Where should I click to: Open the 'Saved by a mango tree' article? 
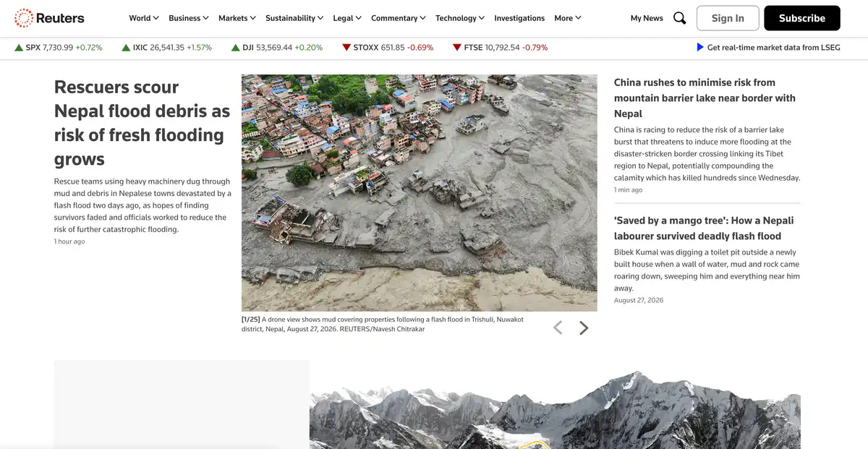pos(704,228)
